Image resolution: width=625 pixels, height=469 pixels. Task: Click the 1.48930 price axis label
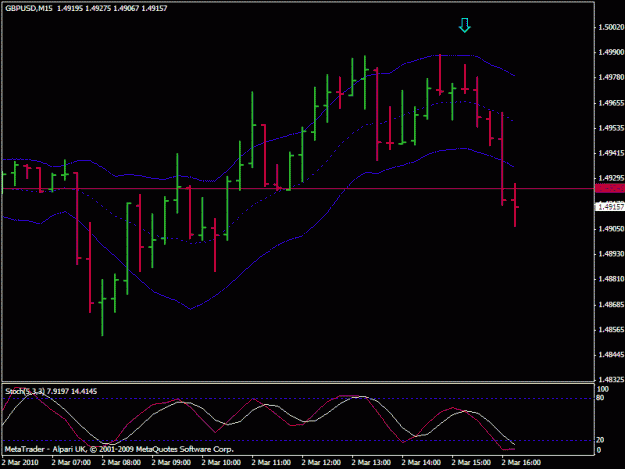tap(611, 254)
